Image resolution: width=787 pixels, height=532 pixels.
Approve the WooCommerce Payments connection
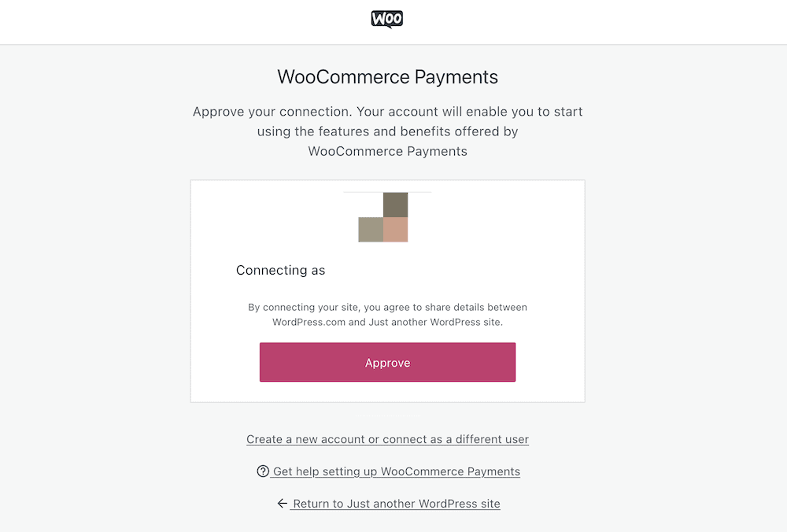coord(387,362)
